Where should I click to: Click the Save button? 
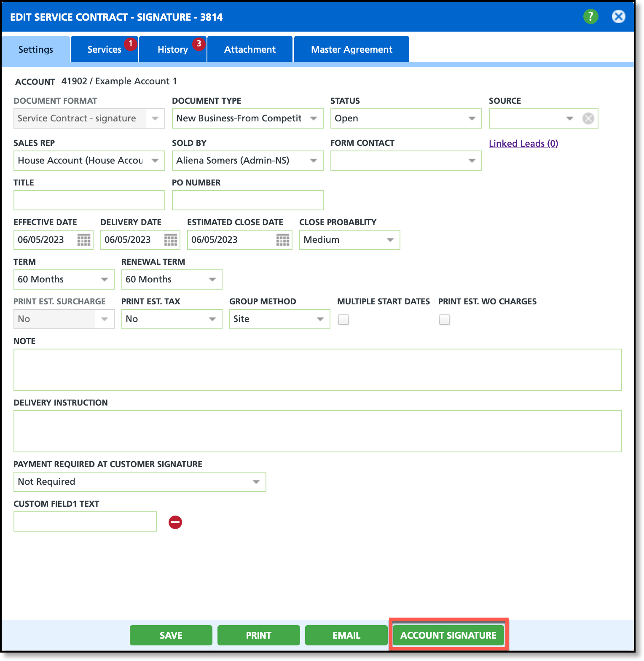pyautogui.click(x=171, y=635)
